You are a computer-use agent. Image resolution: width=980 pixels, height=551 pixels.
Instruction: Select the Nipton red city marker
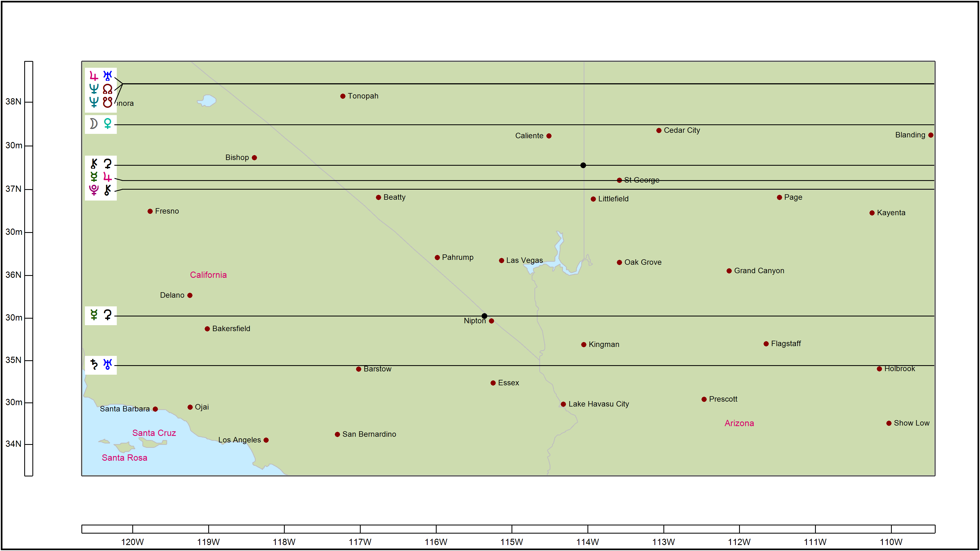click(x=492, y=321)
